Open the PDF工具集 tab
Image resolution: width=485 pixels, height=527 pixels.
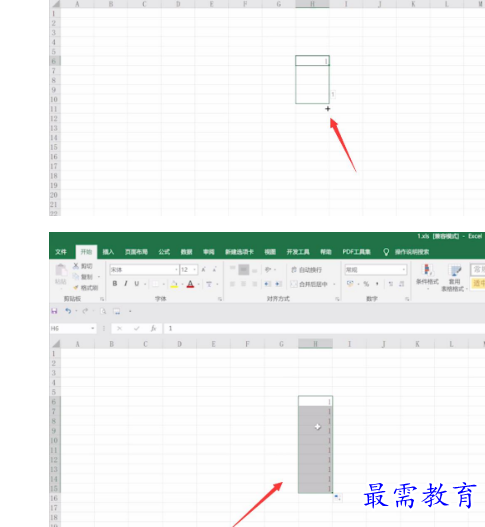[x=356, y=252]
